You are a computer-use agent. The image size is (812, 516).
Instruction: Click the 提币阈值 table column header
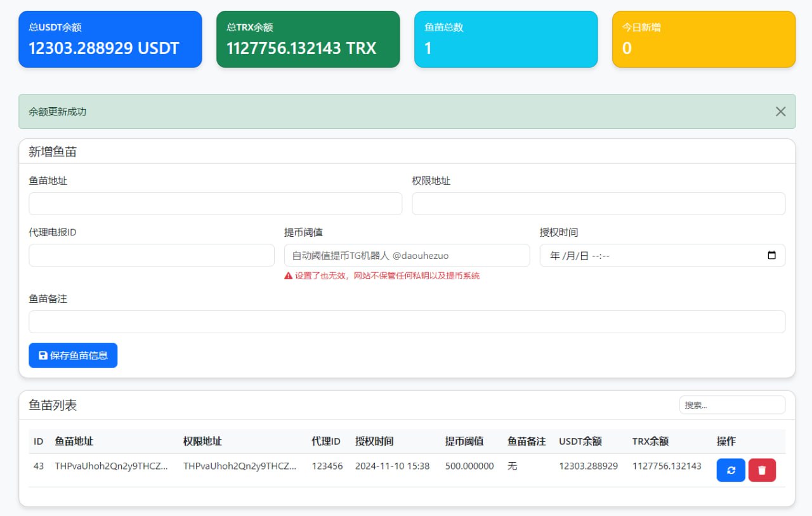coord(464,441)
